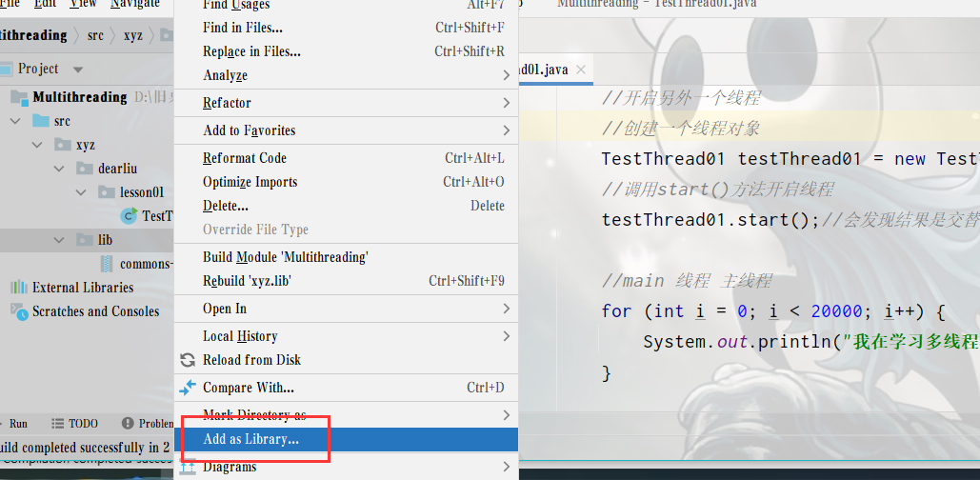Open Mark Directory as submenu
980x480 pixels.
[346, 415]
